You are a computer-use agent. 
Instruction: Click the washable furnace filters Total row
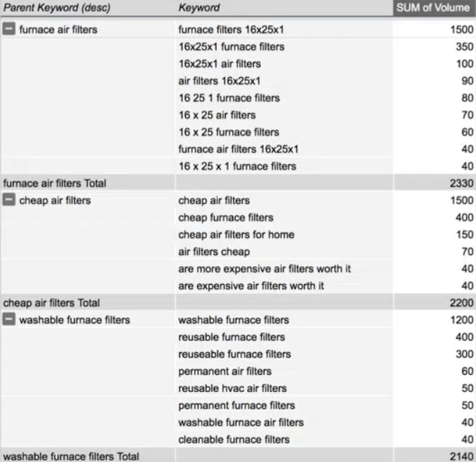[x=71, y=456]
